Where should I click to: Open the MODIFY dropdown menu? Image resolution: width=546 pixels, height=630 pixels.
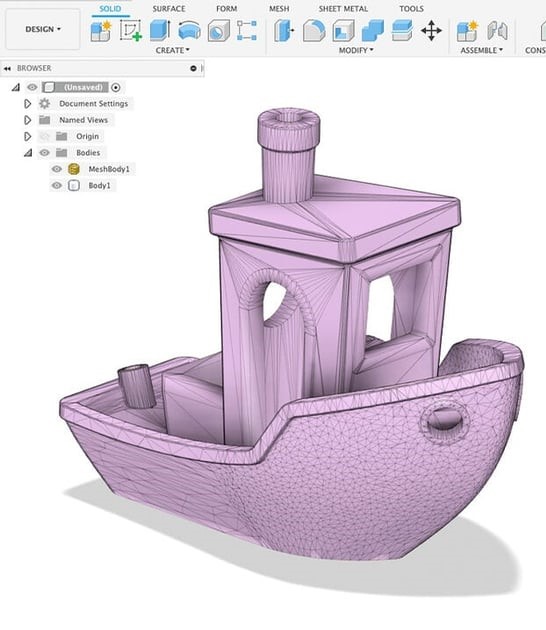tap(356, 50)
